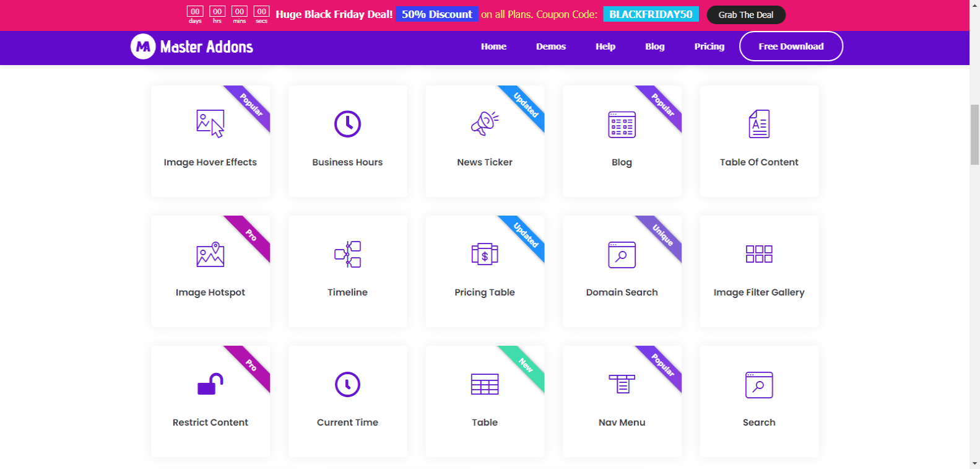Open the Help menu item

pyautogui.click(x=605, y=46)
